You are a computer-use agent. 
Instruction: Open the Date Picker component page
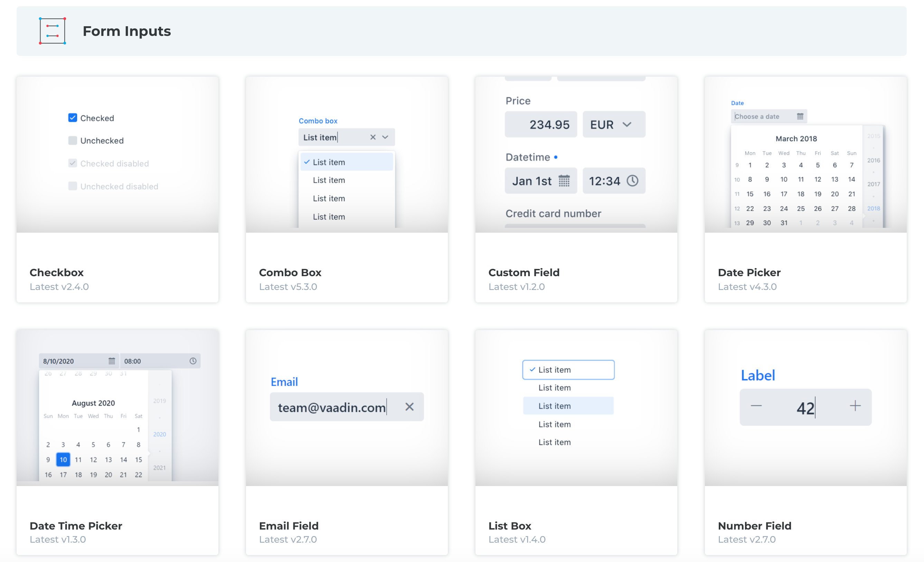[749, 272]
